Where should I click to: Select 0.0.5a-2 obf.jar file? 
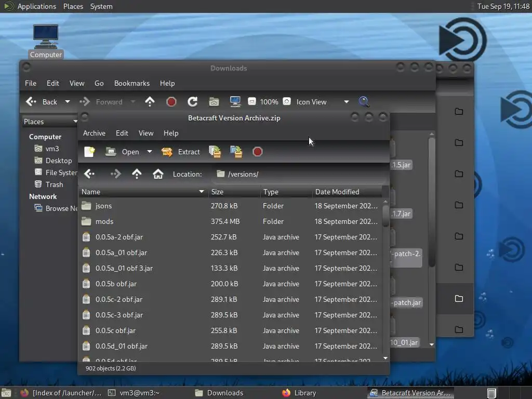[x=230, y=237]
